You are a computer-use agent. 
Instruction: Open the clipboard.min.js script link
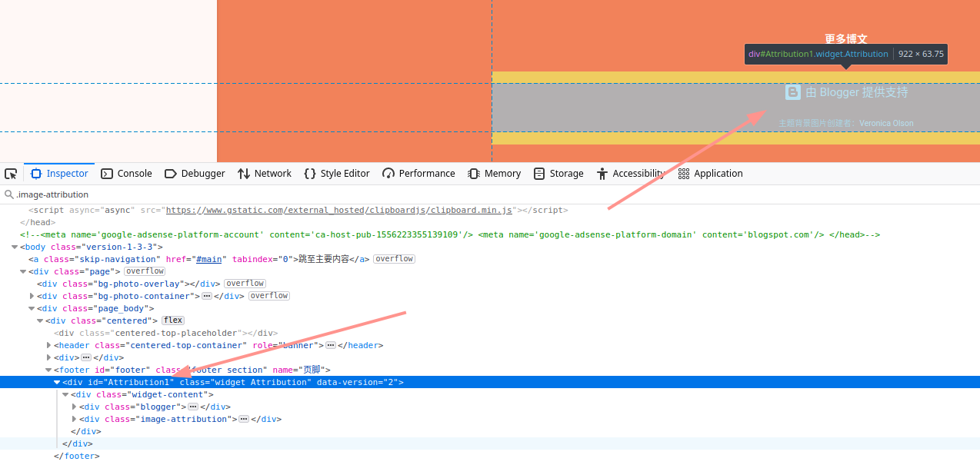339,210
